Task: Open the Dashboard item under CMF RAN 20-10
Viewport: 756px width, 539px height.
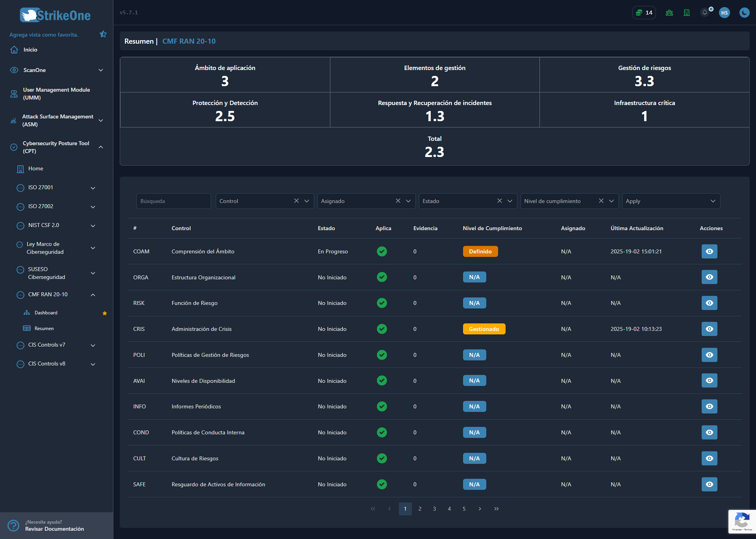Action: [46, 313]
